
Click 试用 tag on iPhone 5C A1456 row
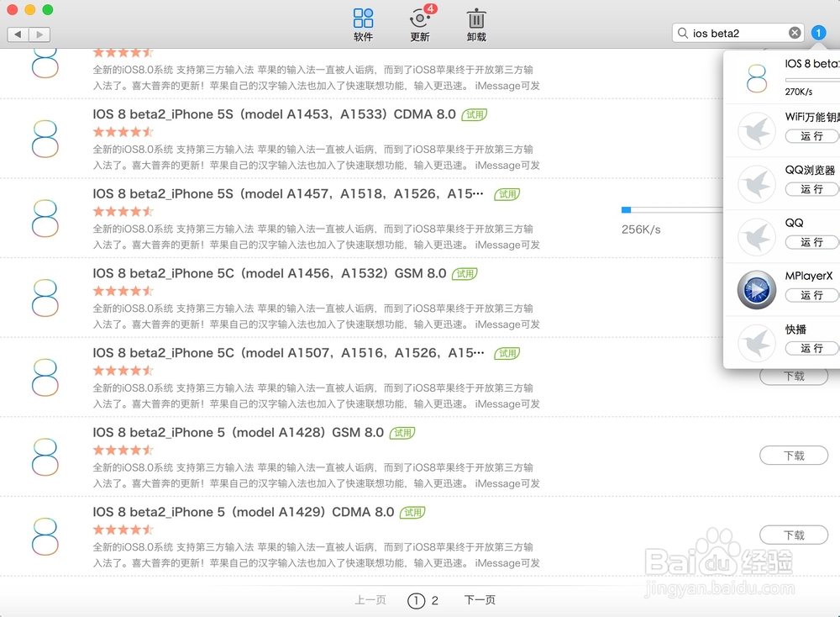click(465, 274)
